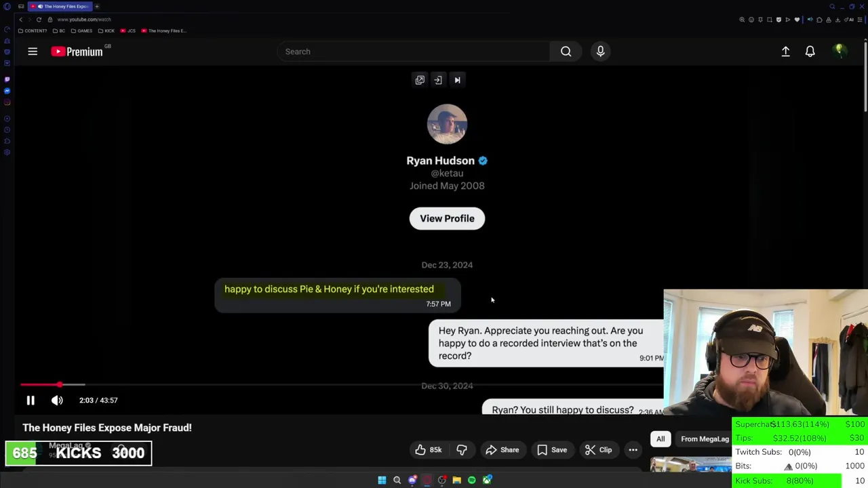
Task: Open the YouTube hamburger guide menu
Action: [x=33, y=52]
